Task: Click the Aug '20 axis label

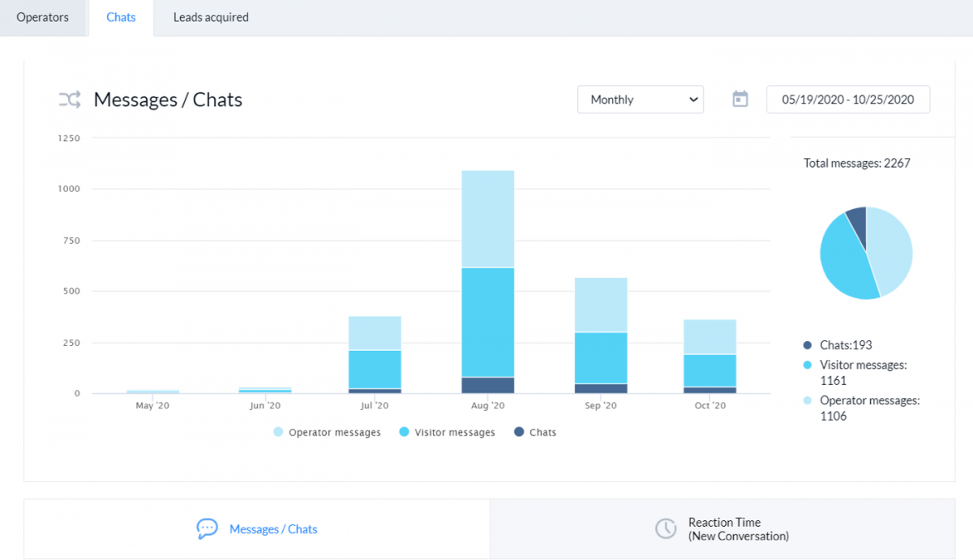Action: [488, 406]
